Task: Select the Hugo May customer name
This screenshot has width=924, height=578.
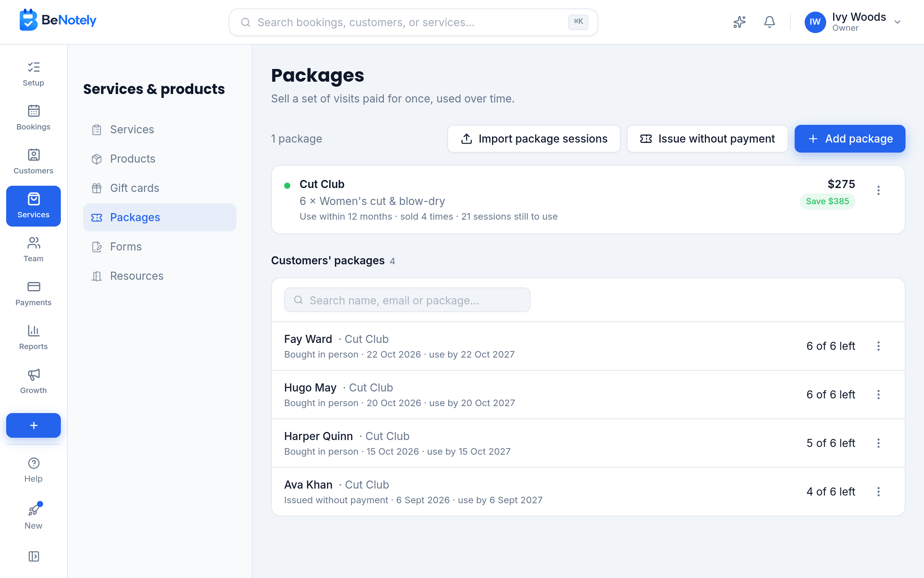Action: tap(310, 388)
